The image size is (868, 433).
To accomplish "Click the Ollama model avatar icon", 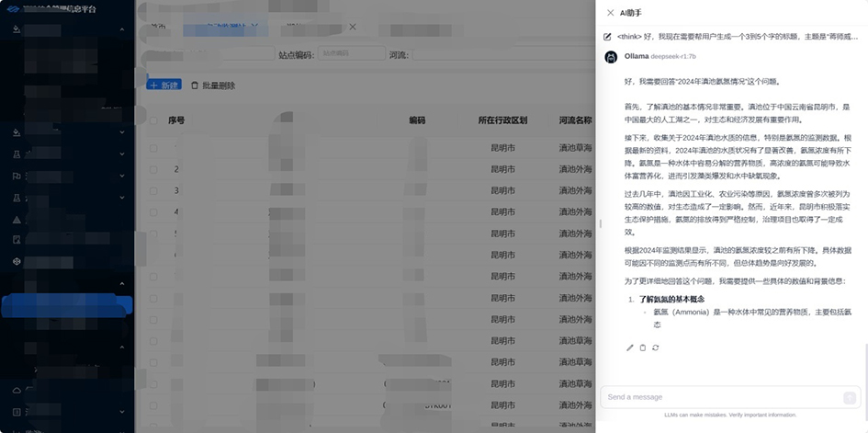I will click(x=611, y=57).
